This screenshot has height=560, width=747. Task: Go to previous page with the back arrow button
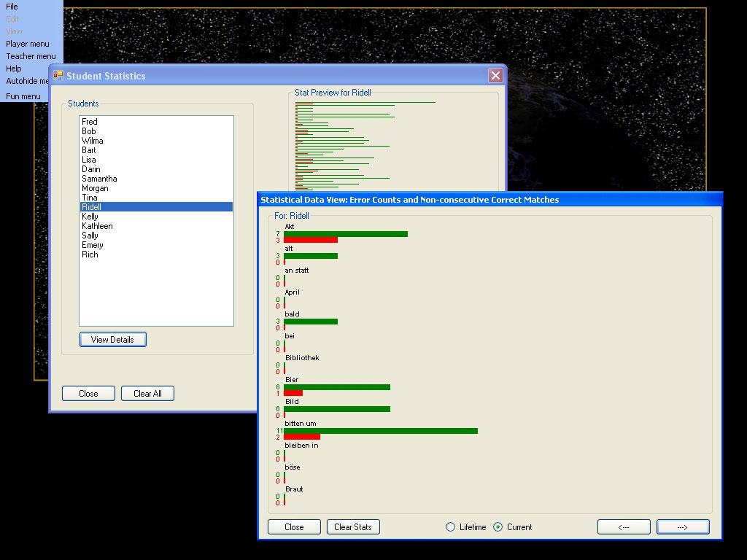coord(624,527)
